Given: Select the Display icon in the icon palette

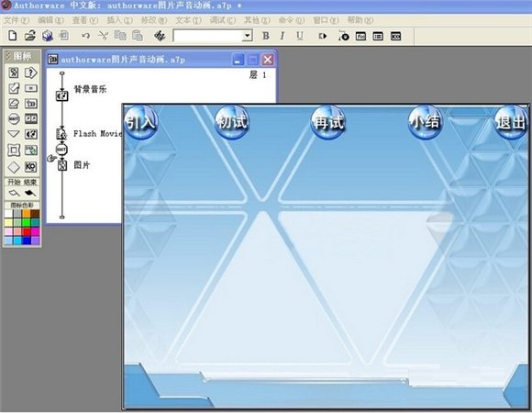Looking at the screenshot, I should [14, 73].
